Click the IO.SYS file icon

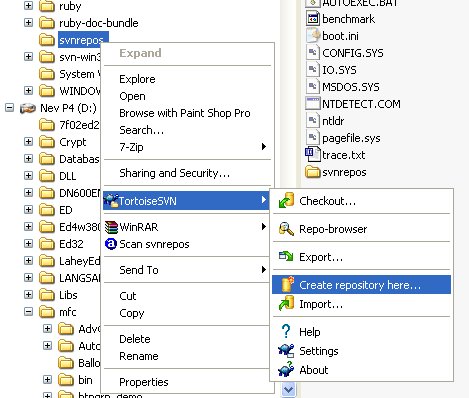pyautogui.click(x=313, y=70)
